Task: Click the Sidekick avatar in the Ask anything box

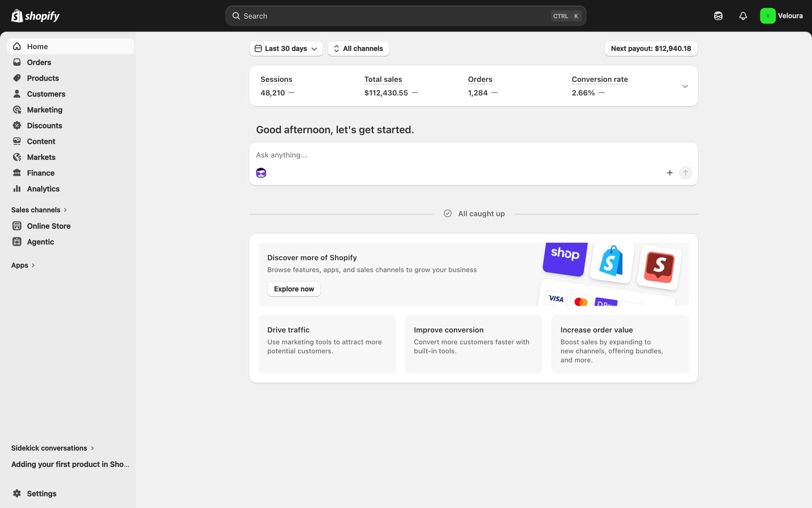Action: point(261,173)
